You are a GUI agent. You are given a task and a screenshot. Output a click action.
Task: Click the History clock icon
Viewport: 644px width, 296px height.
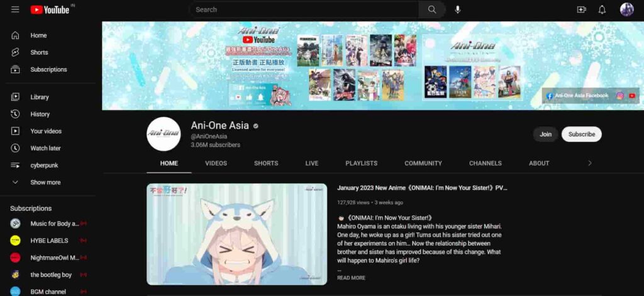15,114
